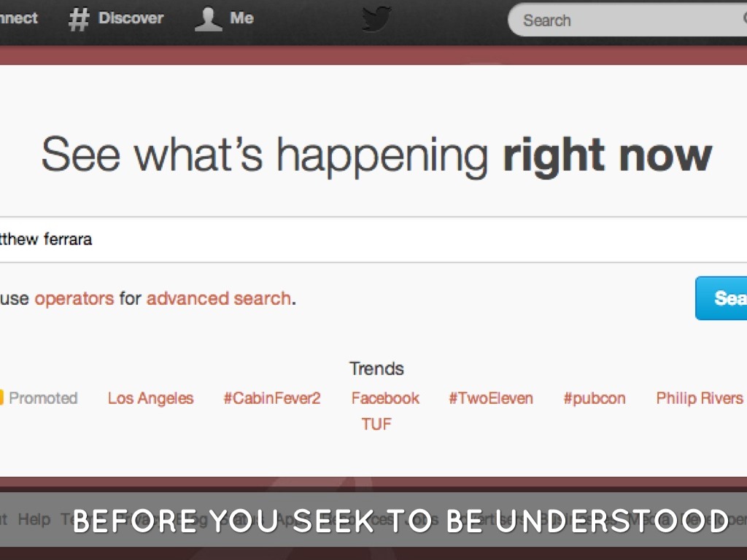747x560 pixels.
Task: Open the #pubcon trend
Action: pyautogui.click(x=595, y=398)
